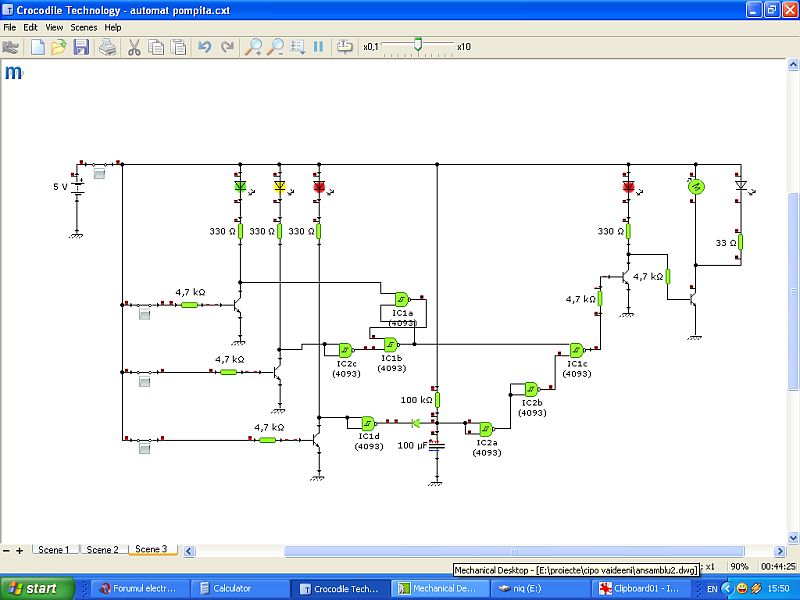The height and width of the screenshot is (600, 800).
Task: Add a scene with the plus button
Action: point(19,551)
